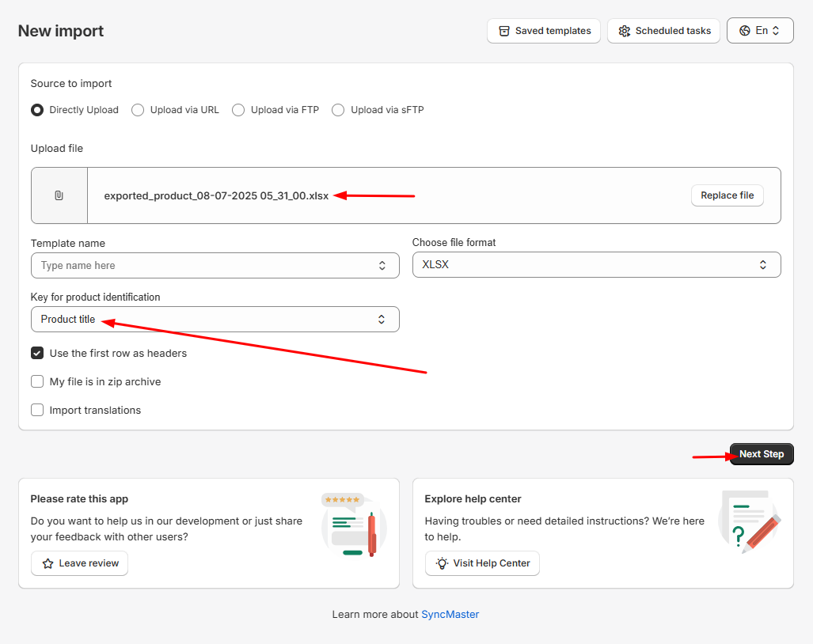Open Saved templates
This screenshot has width=813, height=644.
coord(544,31)
